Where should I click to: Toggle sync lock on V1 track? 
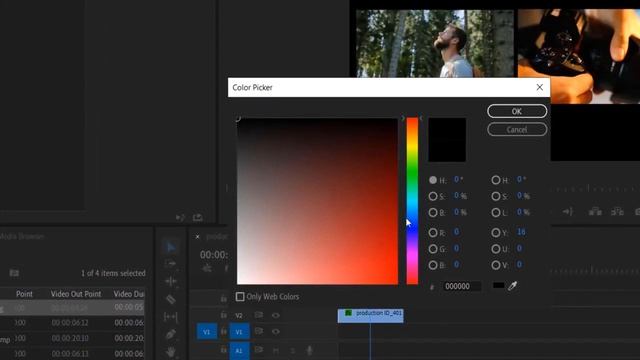[259, 331]
